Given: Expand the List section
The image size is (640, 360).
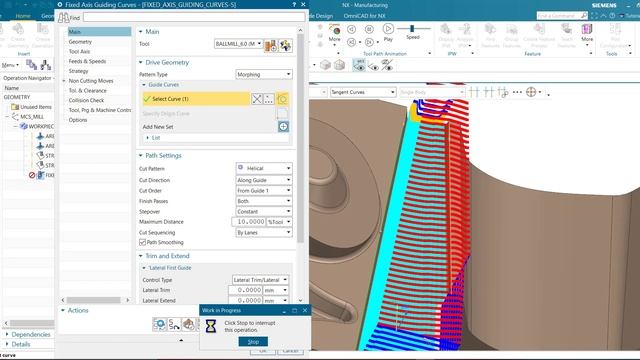Looking at the screenshot, I should (148, 138).
